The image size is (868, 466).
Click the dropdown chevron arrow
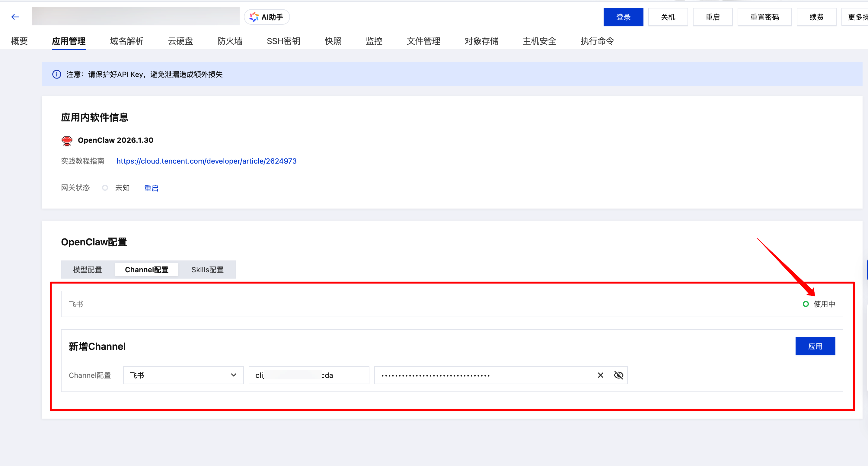(x=233, y=375)
